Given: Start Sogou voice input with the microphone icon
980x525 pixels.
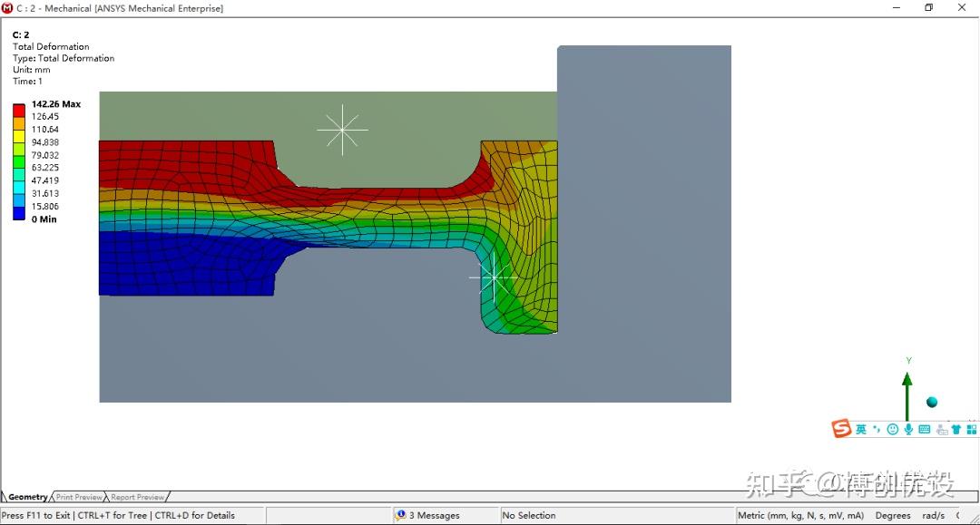Looking at the screenshot, I should click(908, 429).
